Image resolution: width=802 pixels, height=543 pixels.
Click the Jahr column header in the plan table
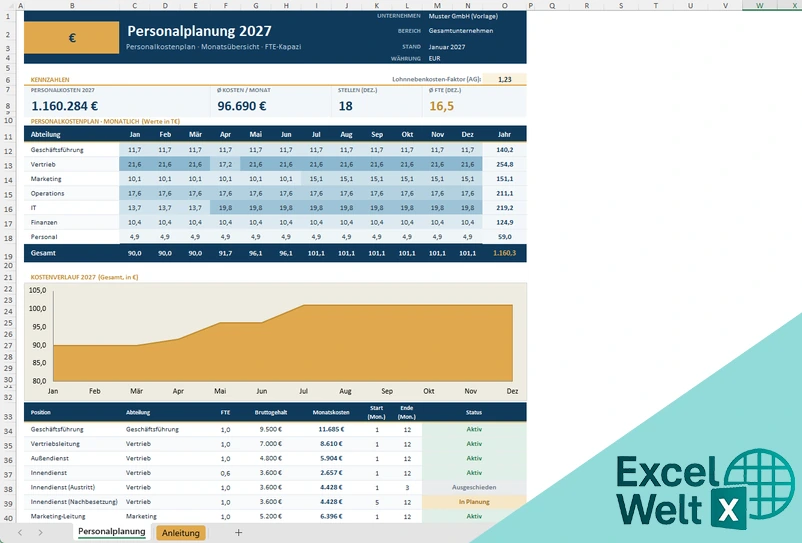point(504,134)
